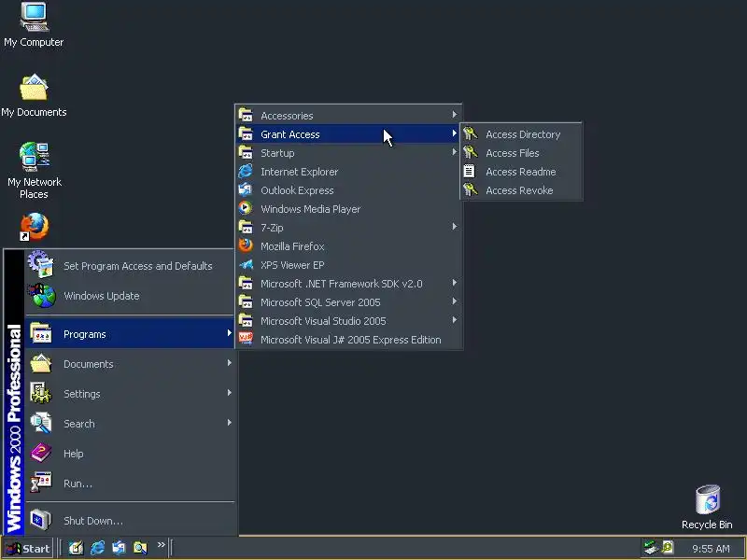
Task: Click the Search submenu arrow
Action: [x=229, y=423]
